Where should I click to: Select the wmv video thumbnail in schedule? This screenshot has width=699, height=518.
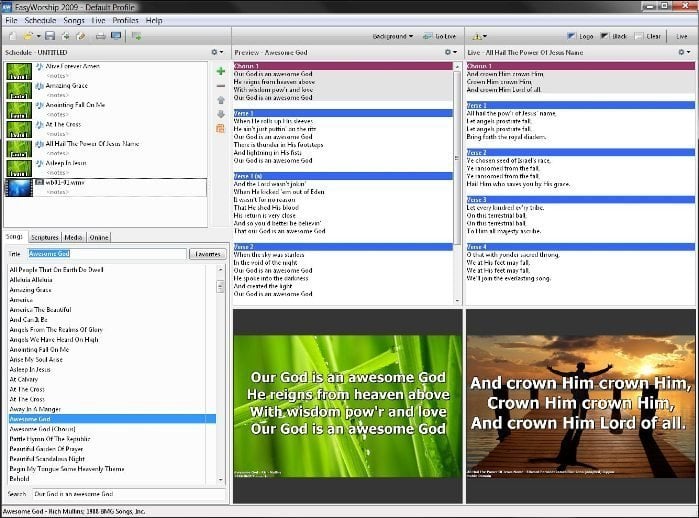(19, 187)
